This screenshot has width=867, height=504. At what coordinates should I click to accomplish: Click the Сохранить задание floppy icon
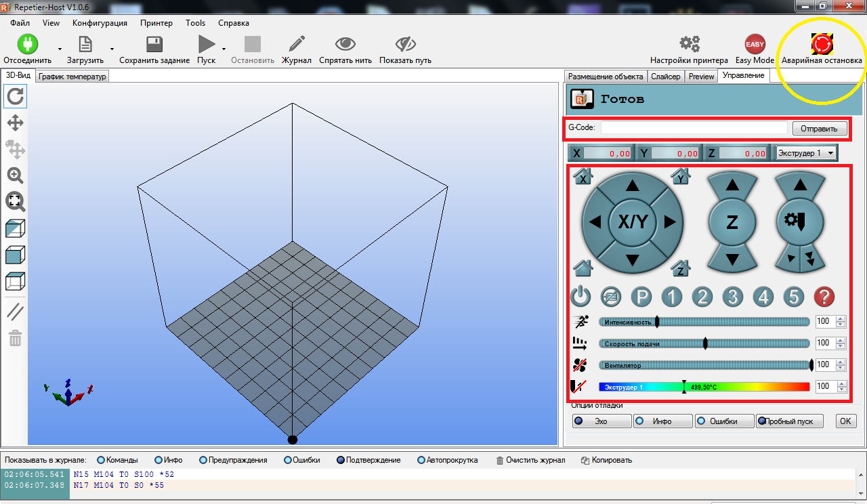(x=154, y=44)
